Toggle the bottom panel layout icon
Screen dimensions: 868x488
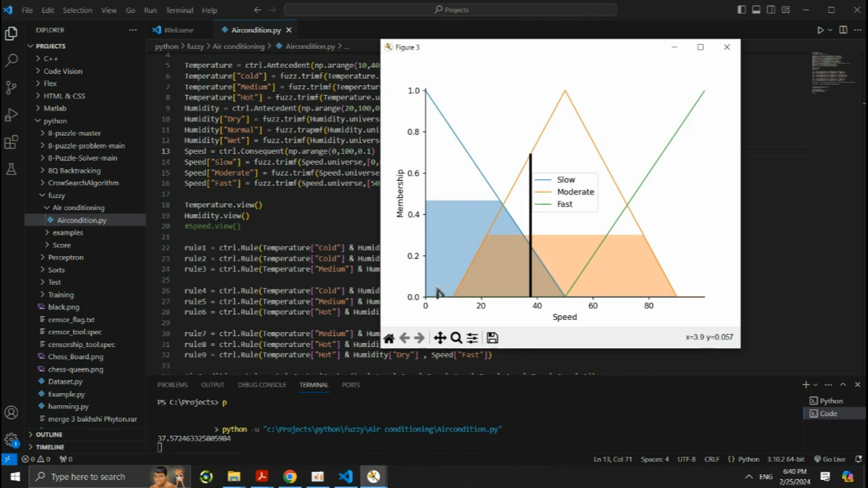756,10
